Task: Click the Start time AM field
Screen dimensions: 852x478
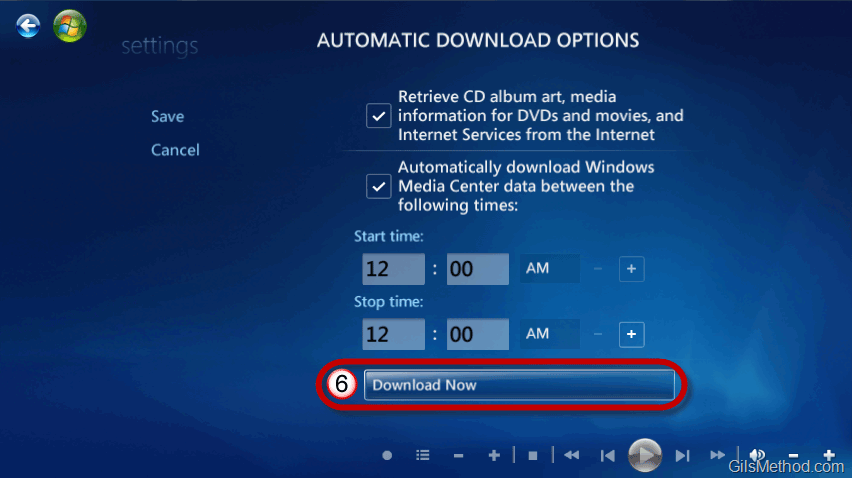Action: pyautogui.click(x=549, y=268)
